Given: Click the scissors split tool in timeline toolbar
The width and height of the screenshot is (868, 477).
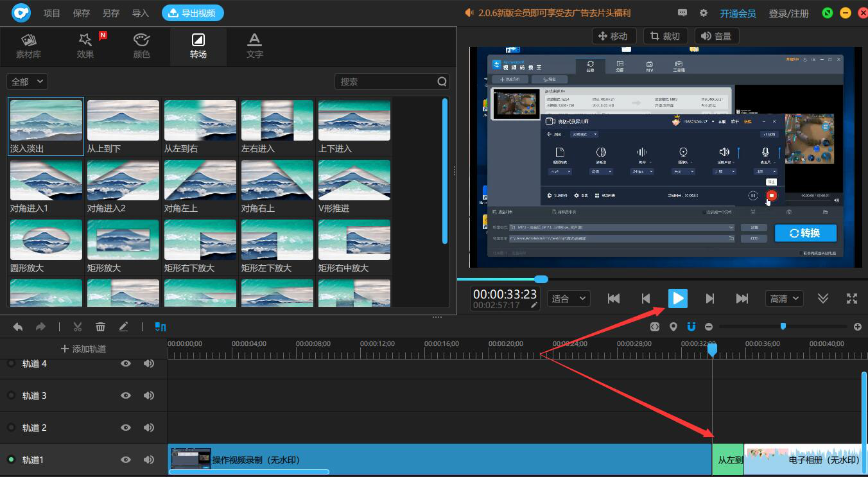Looking at the screenshot, I should coord(78,327).
